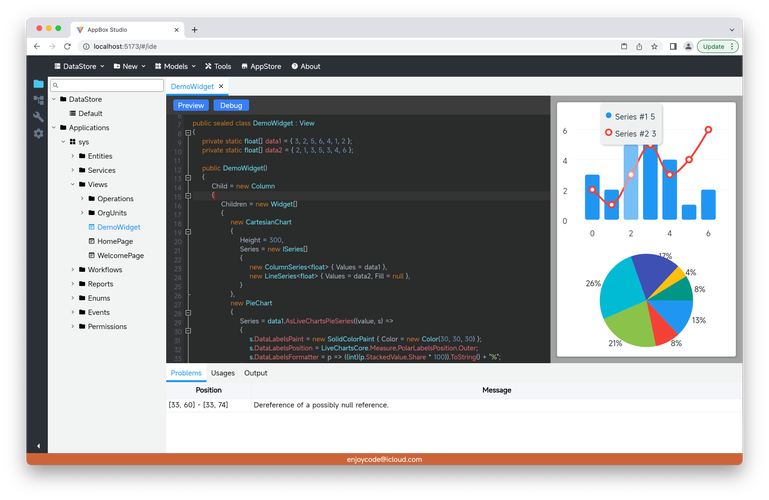The height and width of the screenshot is (500, 769).
Task: Expand the OrgUnits folder
Action: [82, 213]
